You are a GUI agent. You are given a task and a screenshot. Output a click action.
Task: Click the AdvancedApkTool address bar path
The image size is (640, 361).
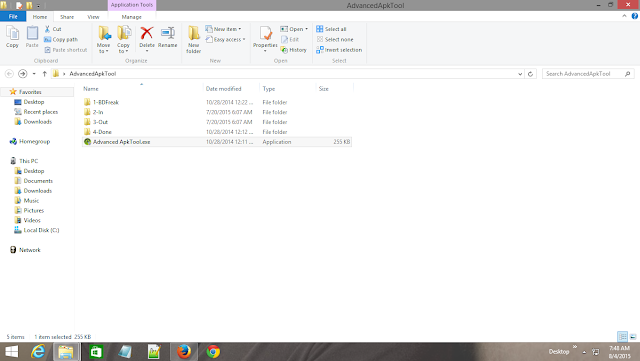[93, 74]
